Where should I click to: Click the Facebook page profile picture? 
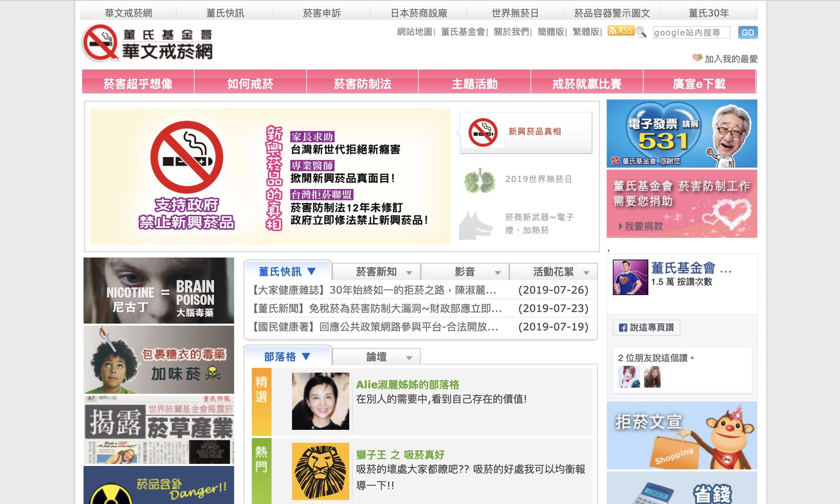coord(631,277)
